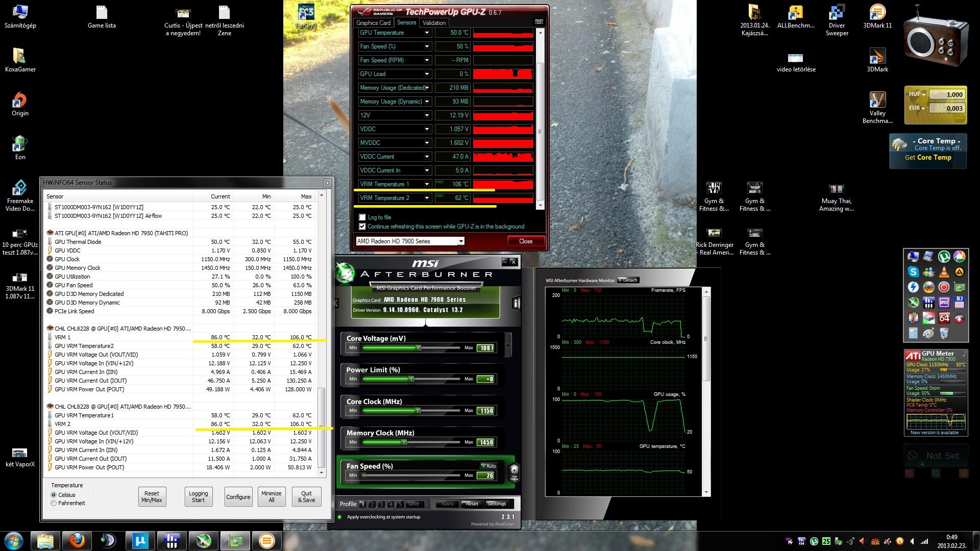Open the Windows Start menu orb
980x551 pixels.
pos(14,540)
